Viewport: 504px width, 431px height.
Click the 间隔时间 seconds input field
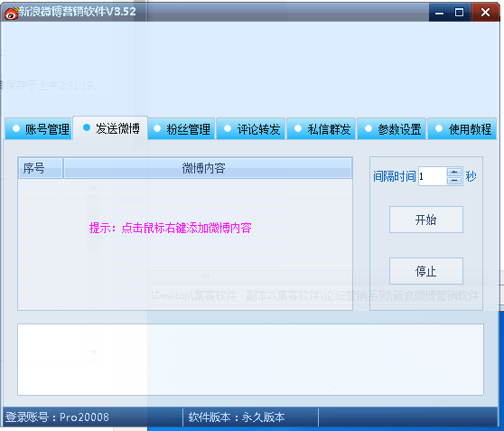pos(433,176)
